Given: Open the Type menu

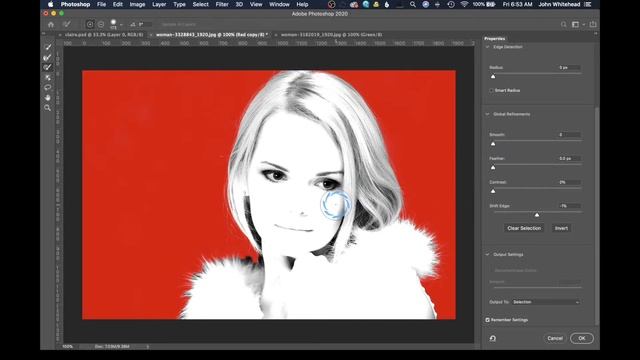Looking at the screenshot, I should [179, 4].
